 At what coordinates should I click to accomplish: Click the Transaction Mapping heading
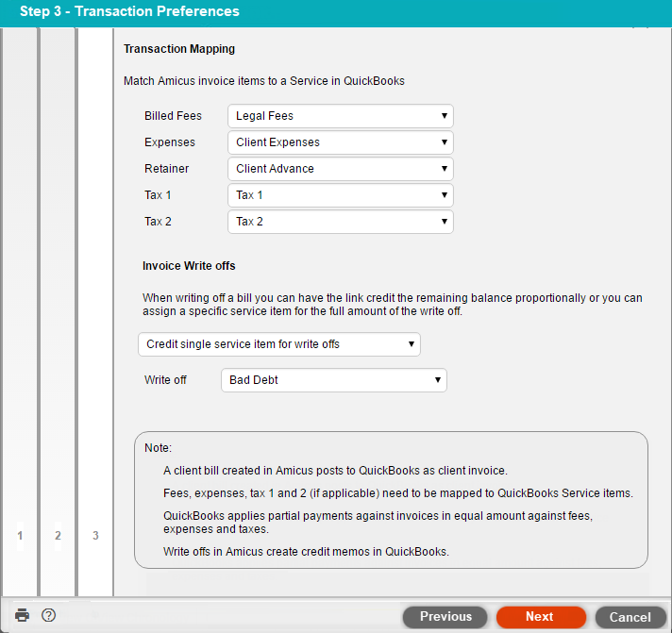point(179,49)
